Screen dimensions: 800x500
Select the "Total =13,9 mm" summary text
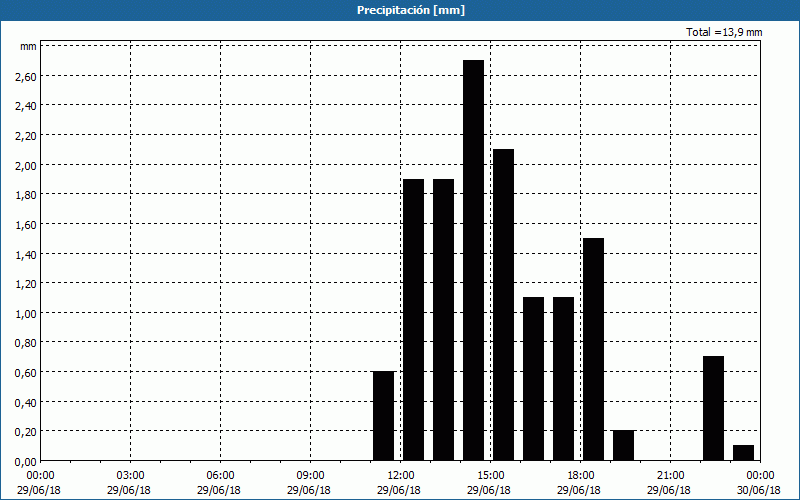coord(724,32)
